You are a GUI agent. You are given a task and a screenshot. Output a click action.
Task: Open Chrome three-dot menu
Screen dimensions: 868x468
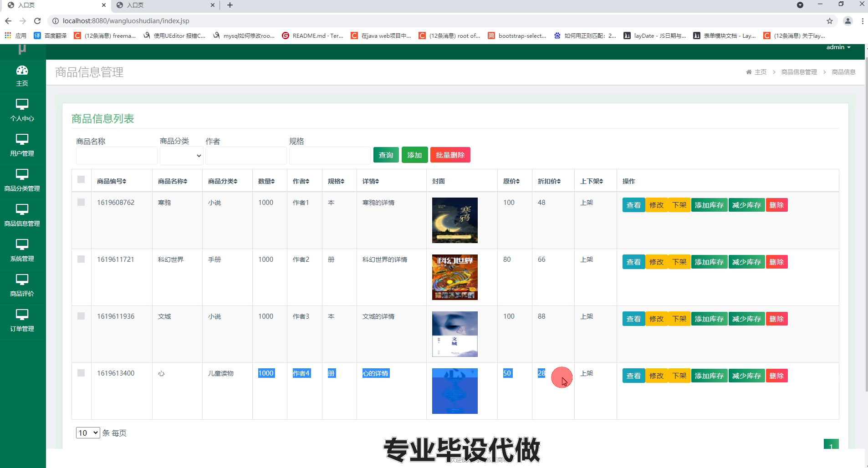863,21
